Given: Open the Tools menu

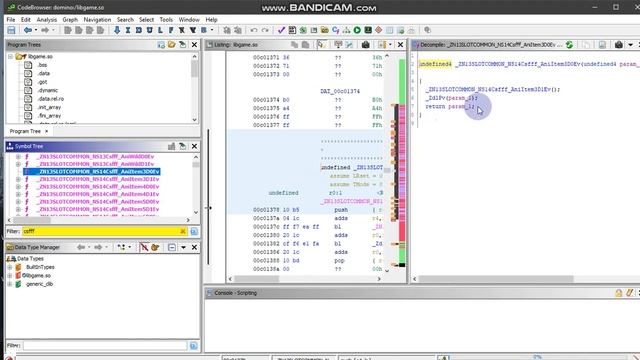Looking at the screenshot, I should (166, 20).
